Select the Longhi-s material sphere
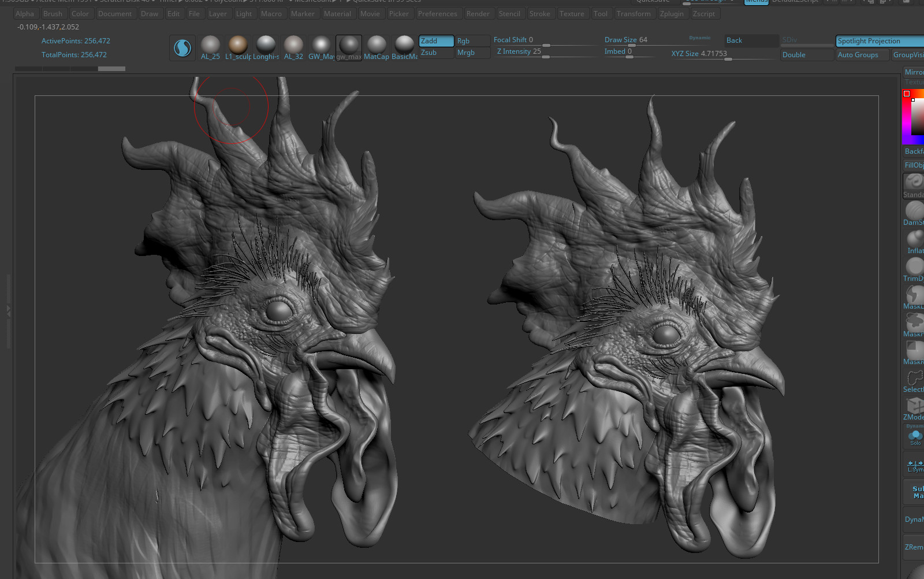This screenshot has height=579, width=924. point(266,47)
